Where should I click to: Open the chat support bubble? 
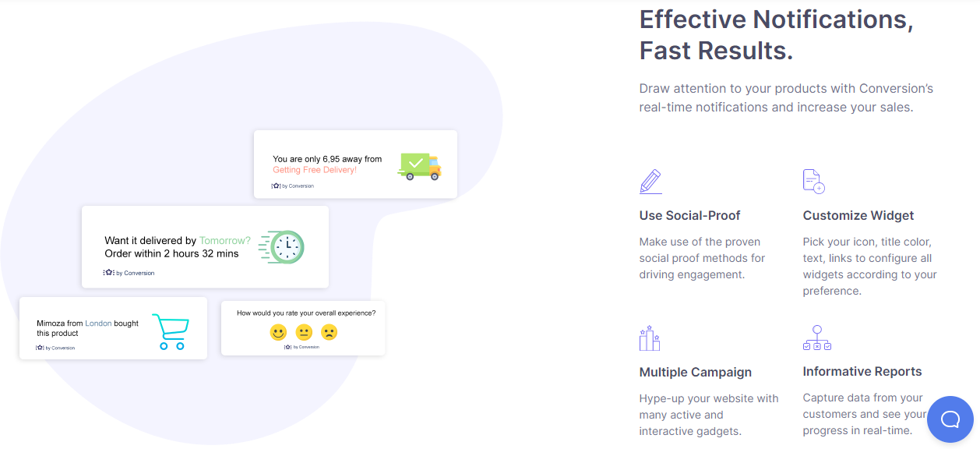(x=950, y=419)
